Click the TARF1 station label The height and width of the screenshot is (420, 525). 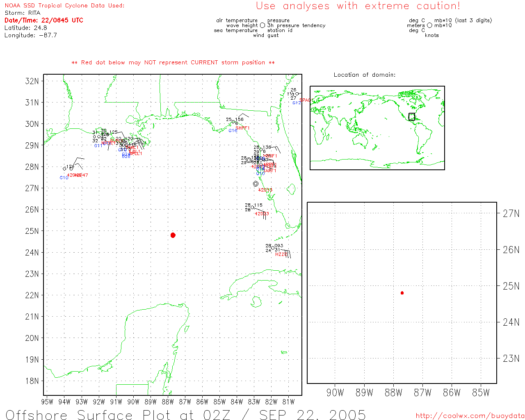270,171
